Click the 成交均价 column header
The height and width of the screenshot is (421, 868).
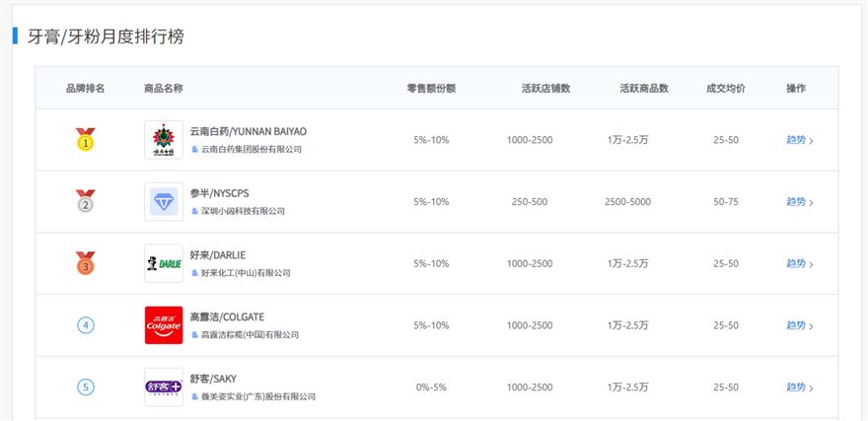(x=726, y=89)
